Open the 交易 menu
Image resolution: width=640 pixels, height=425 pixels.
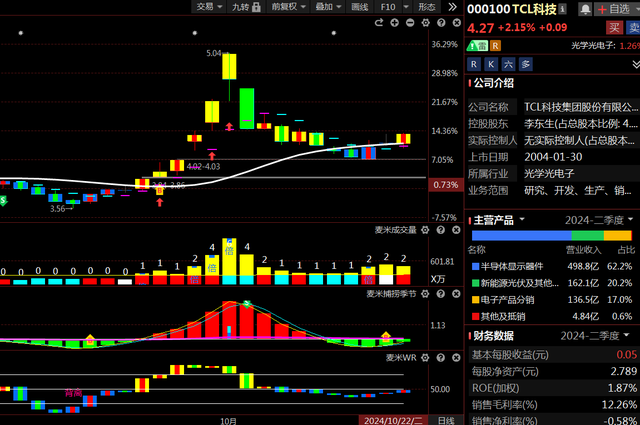(207, 7)
